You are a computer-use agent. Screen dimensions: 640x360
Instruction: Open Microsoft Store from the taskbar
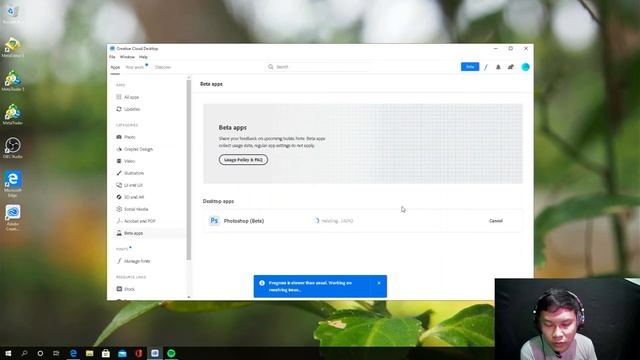tap(106, 353)
